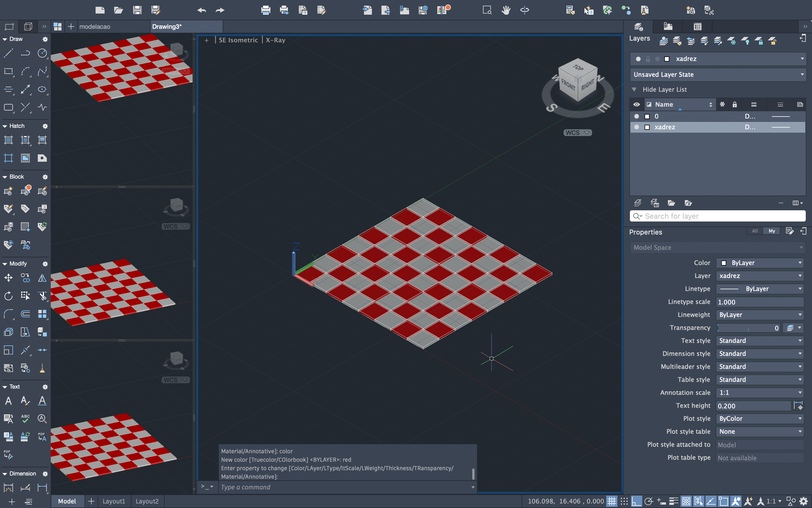Select the Arc tool
812x508 pixels.
pos(25,71)
